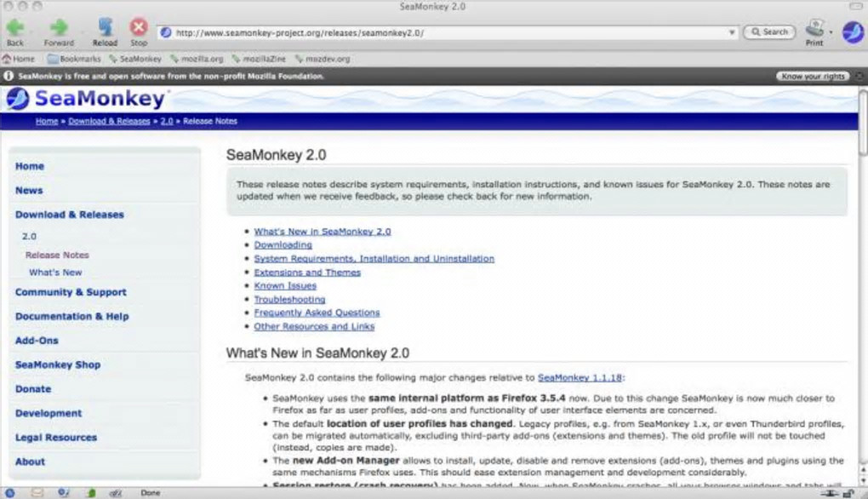This screenshot has height=499, width=868.
Task: Open Community & Support in the sidebar
Action: coord(71,292)
